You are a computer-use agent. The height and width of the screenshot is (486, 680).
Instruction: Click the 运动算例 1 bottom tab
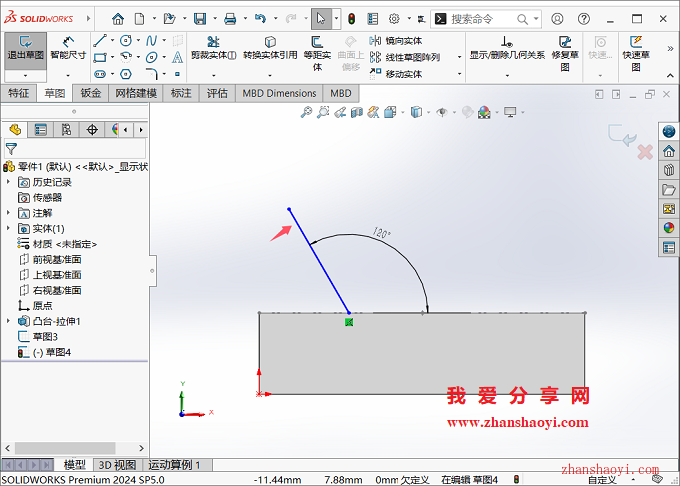coord(175,465)
